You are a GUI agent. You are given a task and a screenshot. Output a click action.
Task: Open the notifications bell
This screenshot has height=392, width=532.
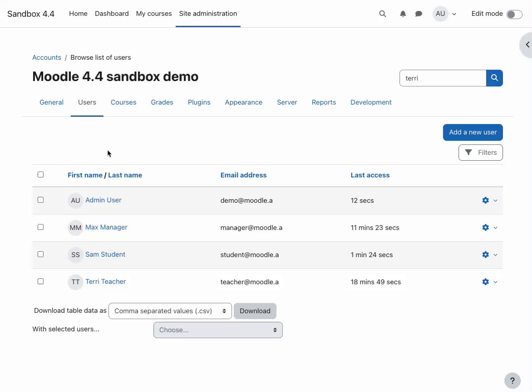tap(403, 14)
